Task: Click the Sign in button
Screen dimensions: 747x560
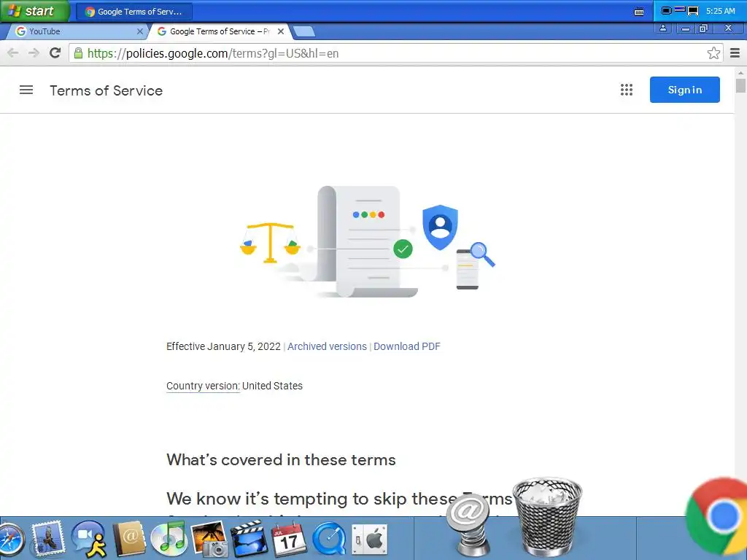Action: tap(684, 90)
